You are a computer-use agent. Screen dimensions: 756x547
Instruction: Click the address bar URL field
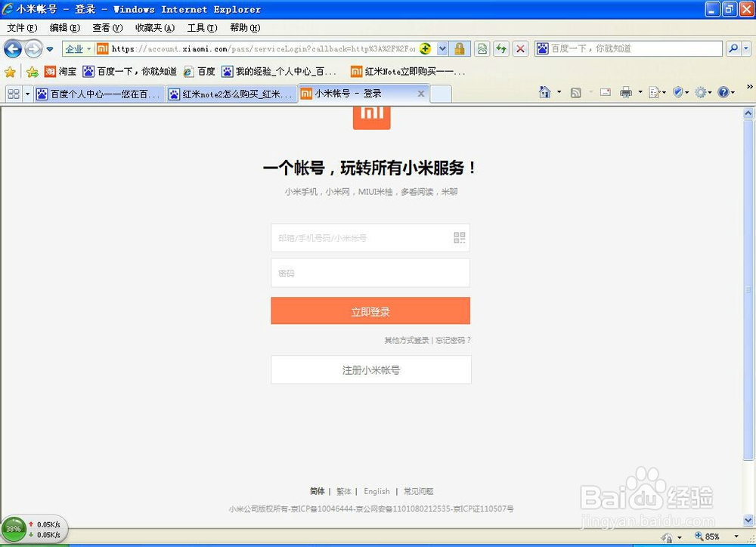(x=263, y=48)
